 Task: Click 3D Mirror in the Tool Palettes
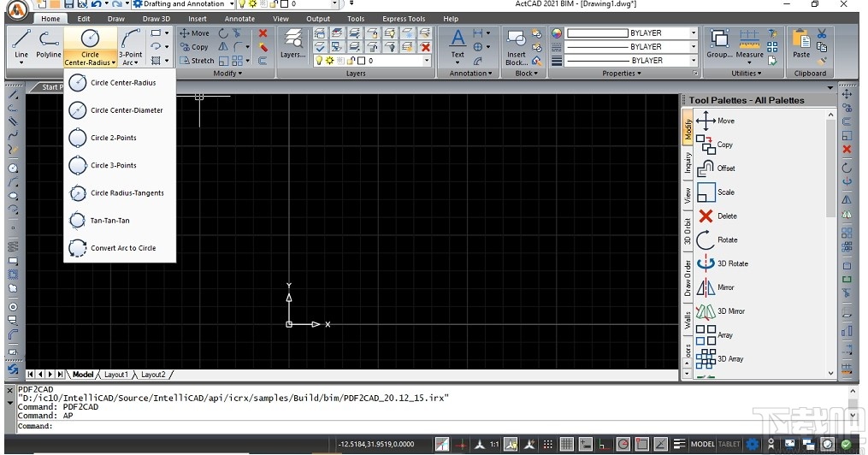pyautogui.click(x=721, y=311)
